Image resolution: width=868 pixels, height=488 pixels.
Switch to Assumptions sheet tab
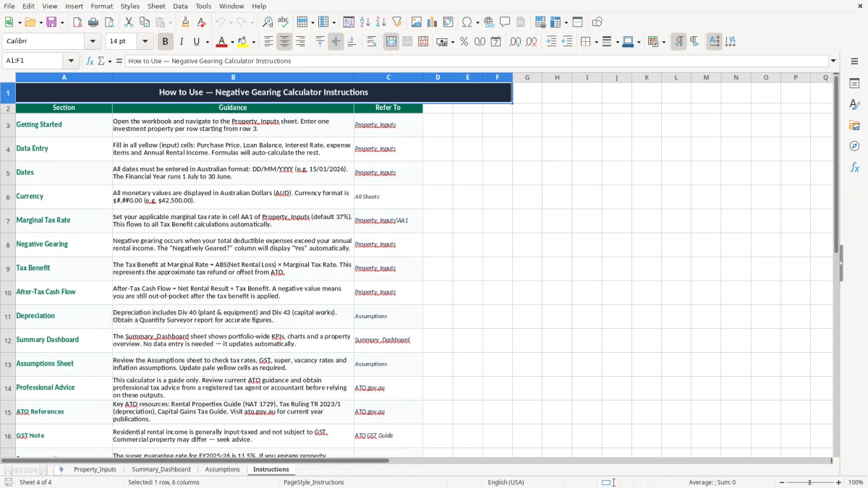click(222, 469)
